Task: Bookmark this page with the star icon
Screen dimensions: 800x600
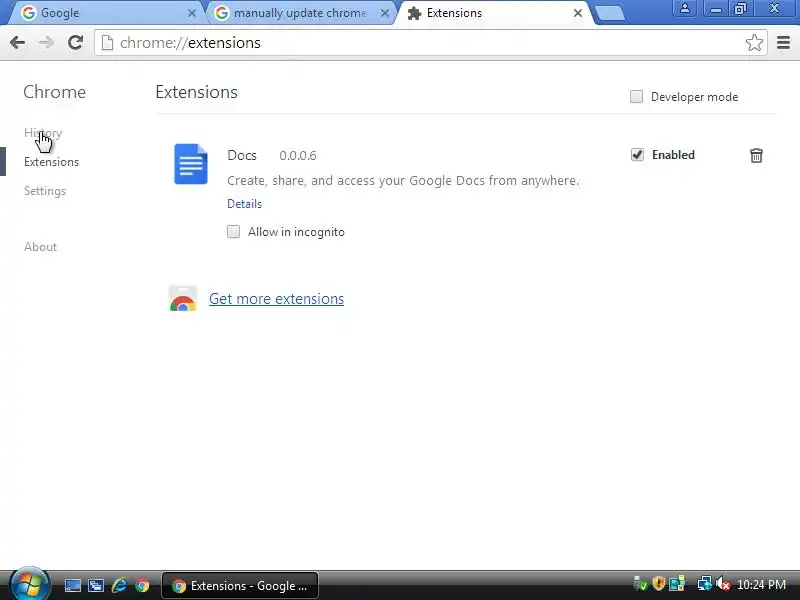Action: pos(754,43)
